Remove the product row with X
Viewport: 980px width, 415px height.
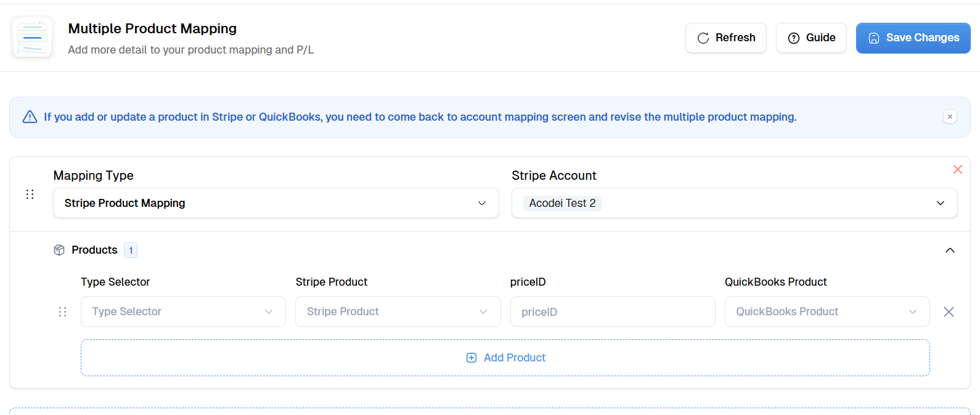[x=949, y=312]
